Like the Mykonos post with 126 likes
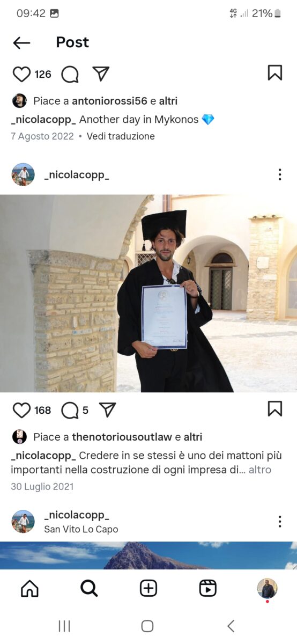The width and height of the screenshot is (297, 644). [21, 74]
